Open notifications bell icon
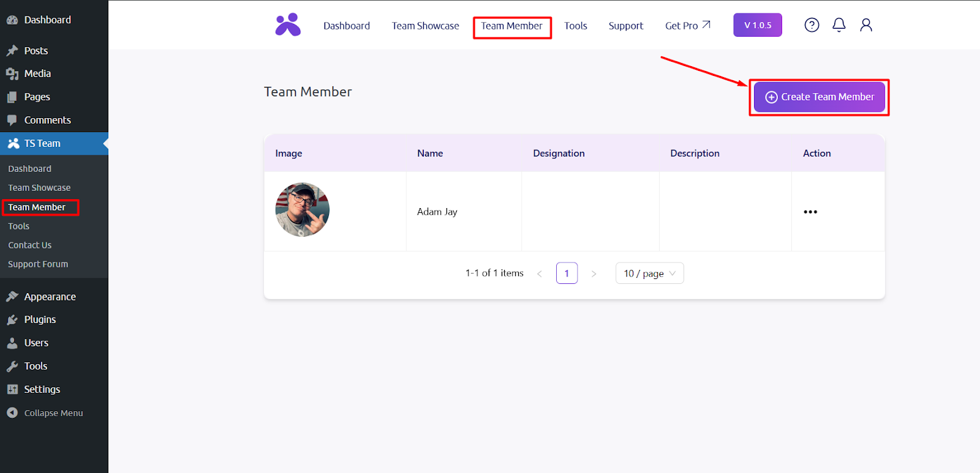980x473 pixels. tap(839, 25)
